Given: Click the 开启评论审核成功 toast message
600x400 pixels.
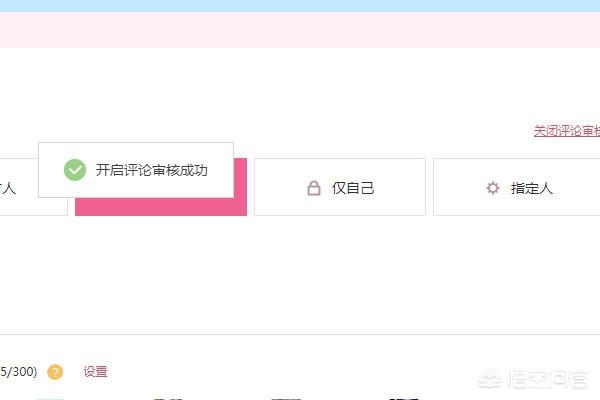Looking at the screenshot, I should pyautogui.click(x=152, y=170).
